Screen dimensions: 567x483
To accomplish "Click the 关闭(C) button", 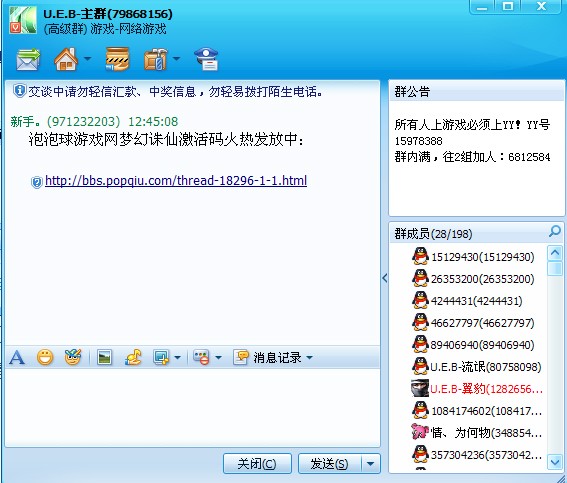I will (257, 463).
